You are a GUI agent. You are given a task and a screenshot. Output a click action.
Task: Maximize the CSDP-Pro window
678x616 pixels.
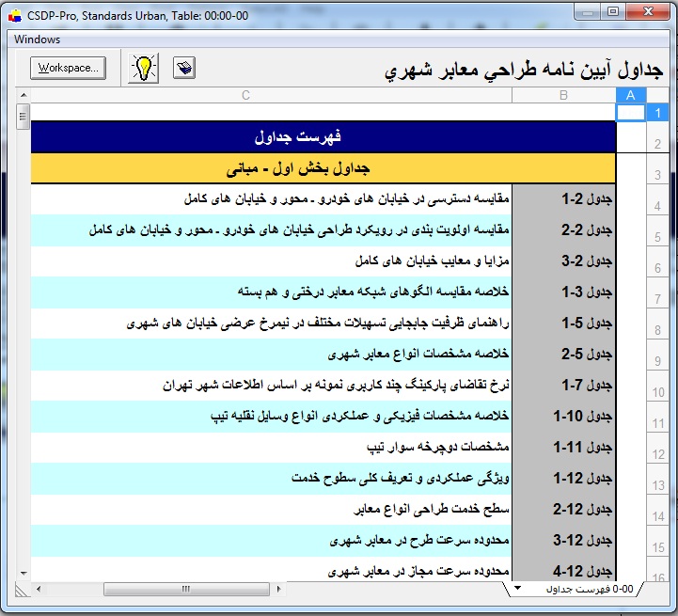click(x=613, y=12)
